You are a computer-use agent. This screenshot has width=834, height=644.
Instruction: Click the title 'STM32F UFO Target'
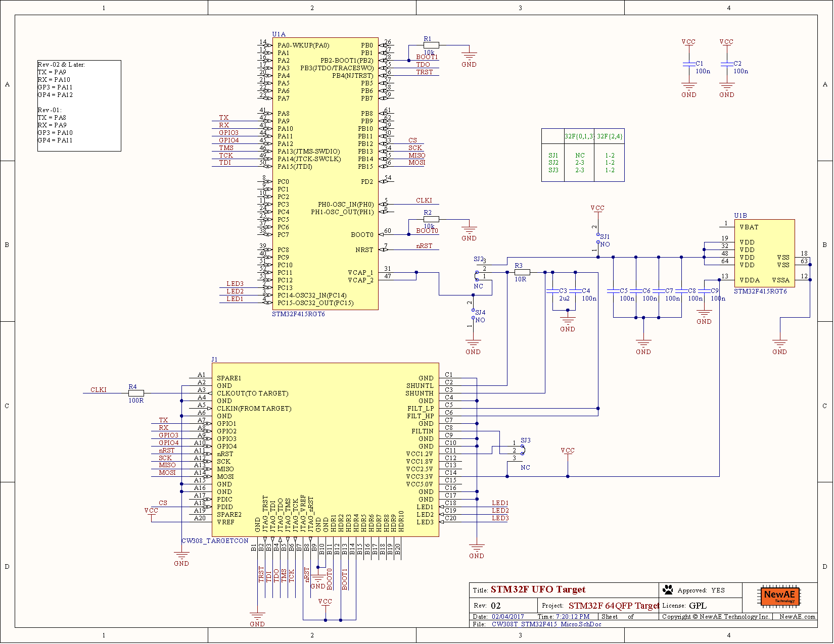pyautogui.click(x=538, y=589)
